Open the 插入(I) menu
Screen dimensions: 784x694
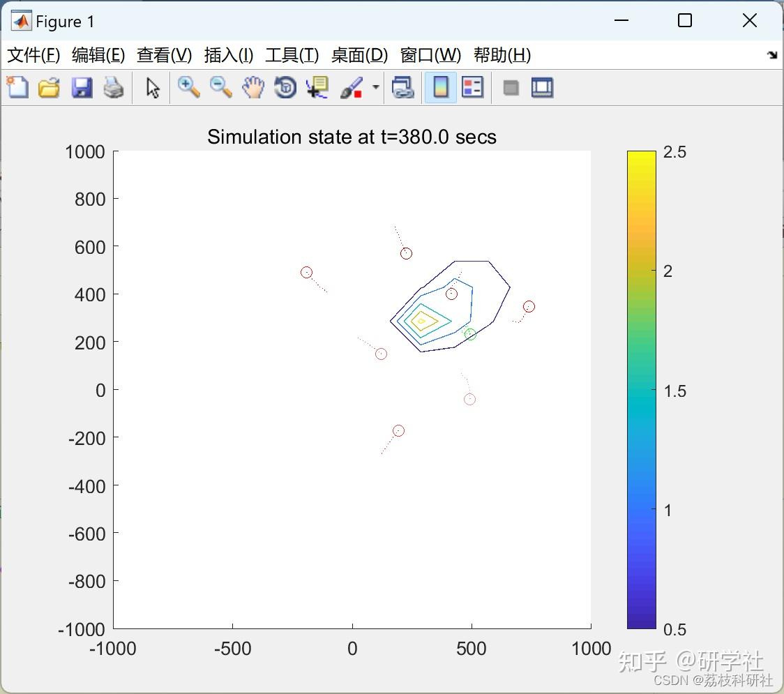click(x=228, y=55)
